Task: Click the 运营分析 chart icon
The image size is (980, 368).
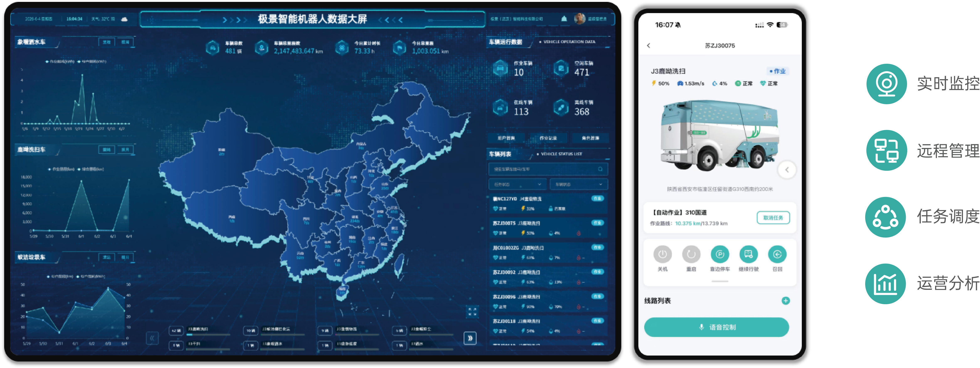Action: point(886,284)
